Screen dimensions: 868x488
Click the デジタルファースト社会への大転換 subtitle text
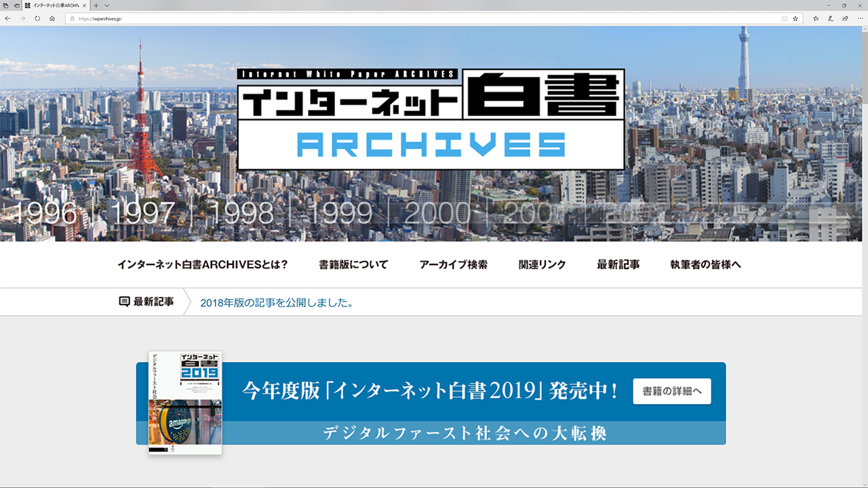pyautogui.click(x=465, y=432)
